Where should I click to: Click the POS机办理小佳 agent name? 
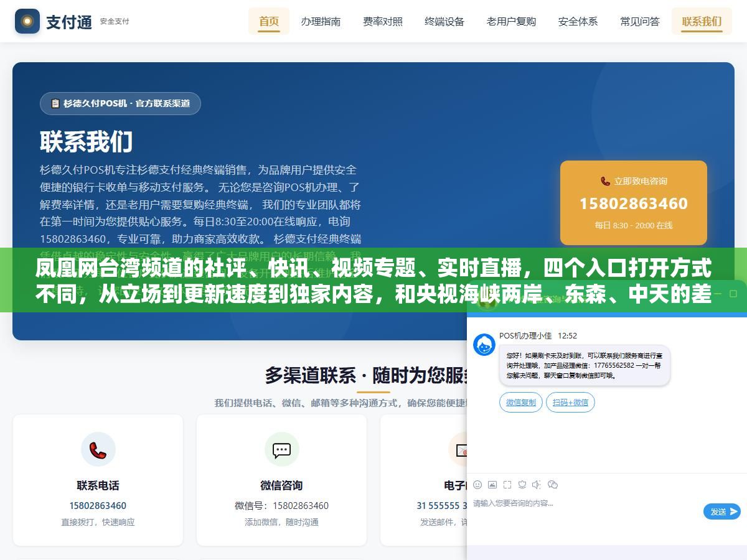pyautogui.click(x=525, y=335)
